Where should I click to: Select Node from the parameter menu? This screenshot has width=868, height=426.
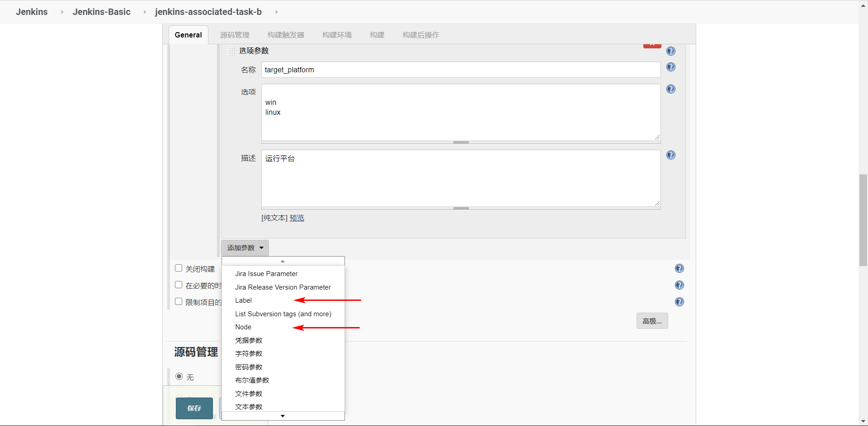click(243, 327)
